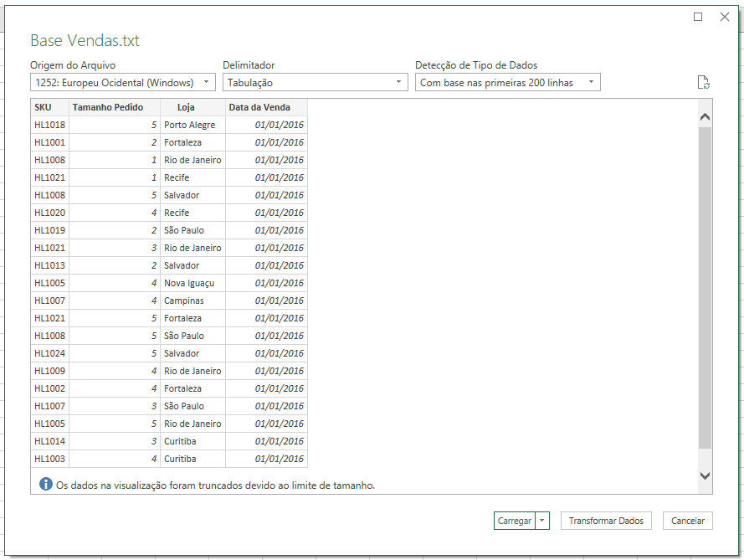The image size is (744, 560).
Task: Open the Detecção de Tipo de Dados dropdown
Action: pos(508,82)
